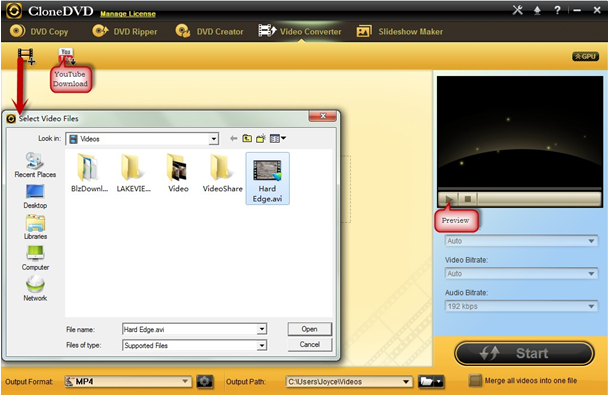
Task: Open output format settings gear button
Action: [x=205, y=381]
